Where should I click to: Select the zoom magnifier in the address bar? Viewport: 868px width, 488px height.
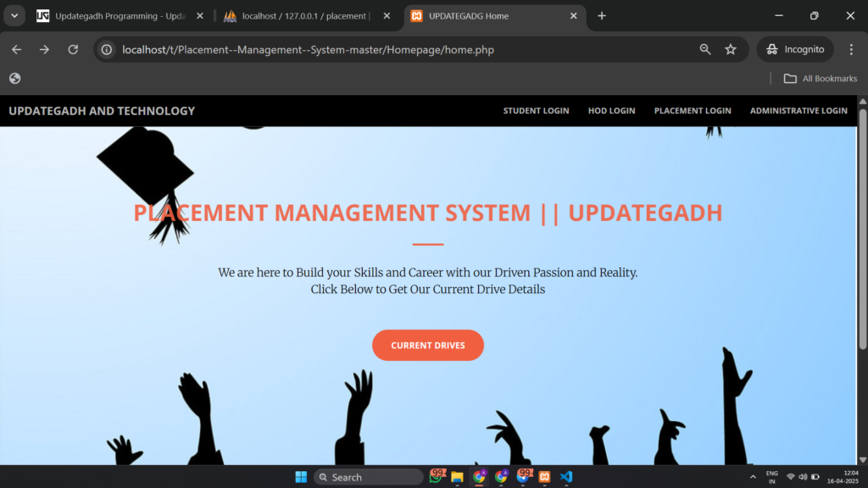tap(705, 49)
